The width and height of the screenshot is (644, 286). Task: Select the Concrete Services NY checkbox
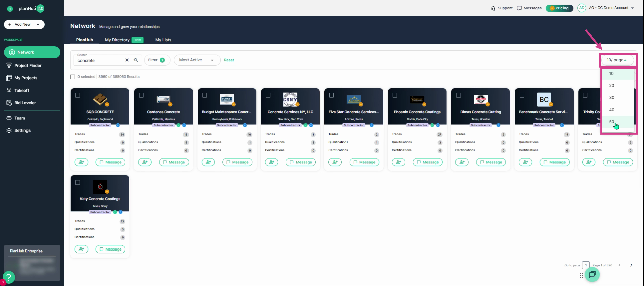(x=268, y=95)
